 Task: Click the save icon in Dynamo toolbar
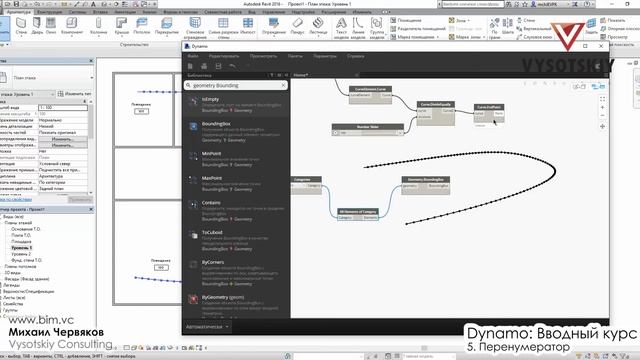pyautogui.click(x=218, y=66)
